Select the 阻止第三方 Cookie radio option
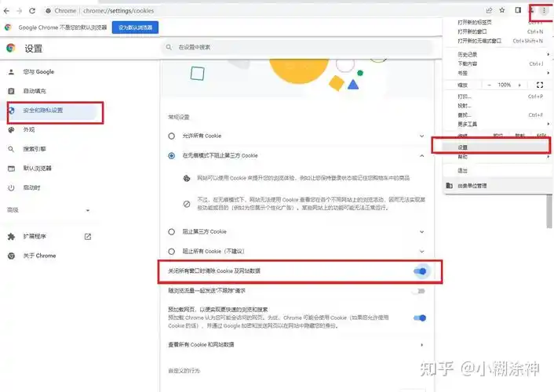This screenshot has width=554, height=392. point(172,231)
